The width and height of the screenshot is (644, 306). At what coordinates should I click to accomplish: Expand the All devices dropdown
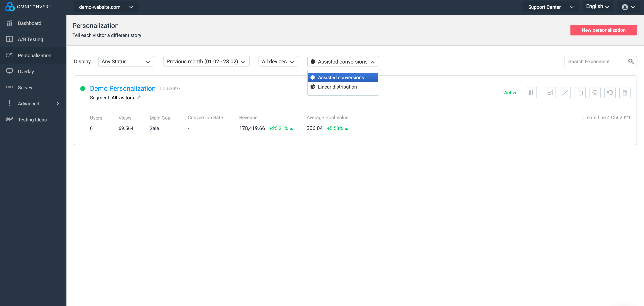[x=278, y=61]
